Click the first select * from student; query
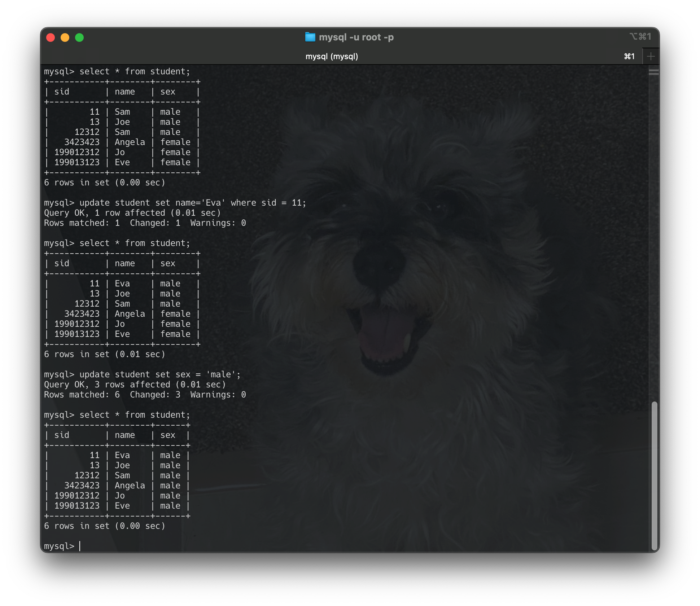700x606 pixels. [x=135, y=71]
